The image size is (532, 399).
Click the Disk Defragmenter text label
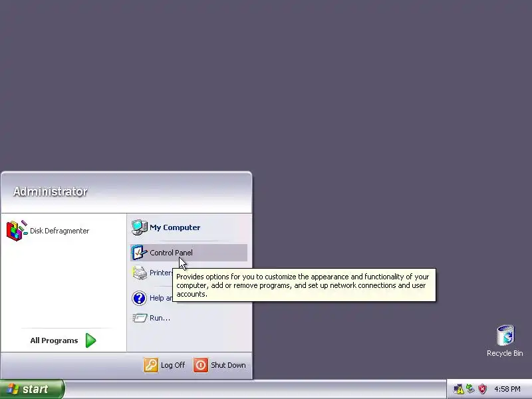click(59, 231)
